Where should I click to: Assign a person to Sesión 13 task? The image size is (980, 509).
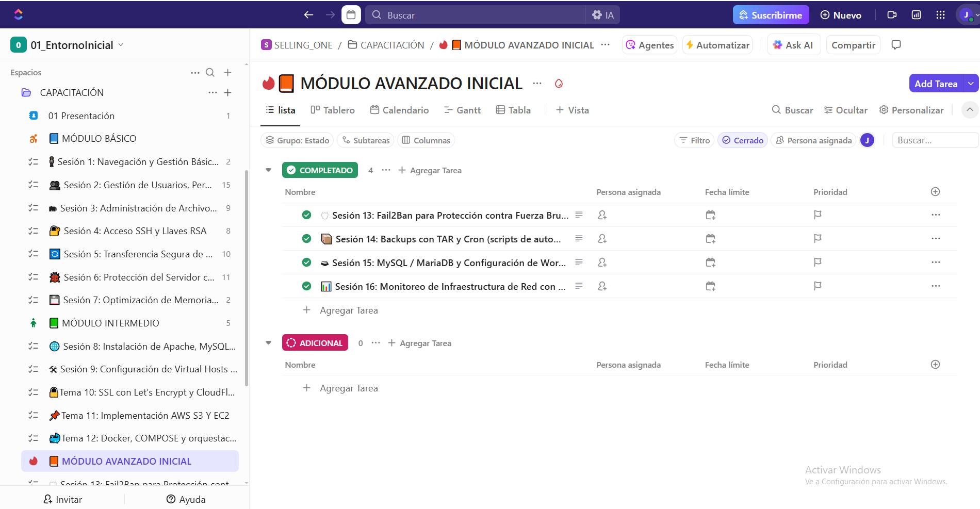coord(602,215)
